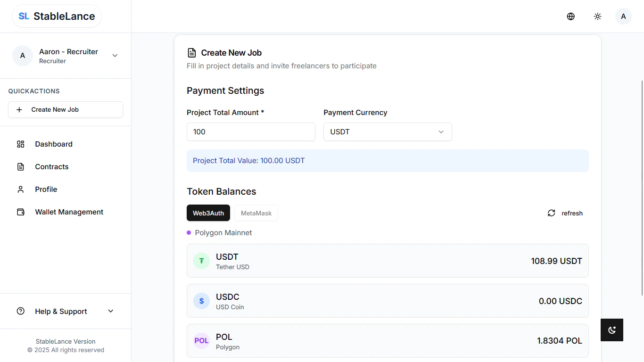Click the Profile sidebar icon
Screen dimensions: 644x362
coord(20,189)
